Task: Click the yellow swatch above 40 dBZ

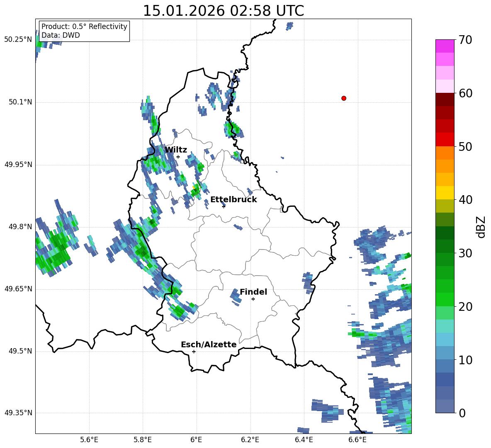Action: pyautogui.click(x=445, y=193)
